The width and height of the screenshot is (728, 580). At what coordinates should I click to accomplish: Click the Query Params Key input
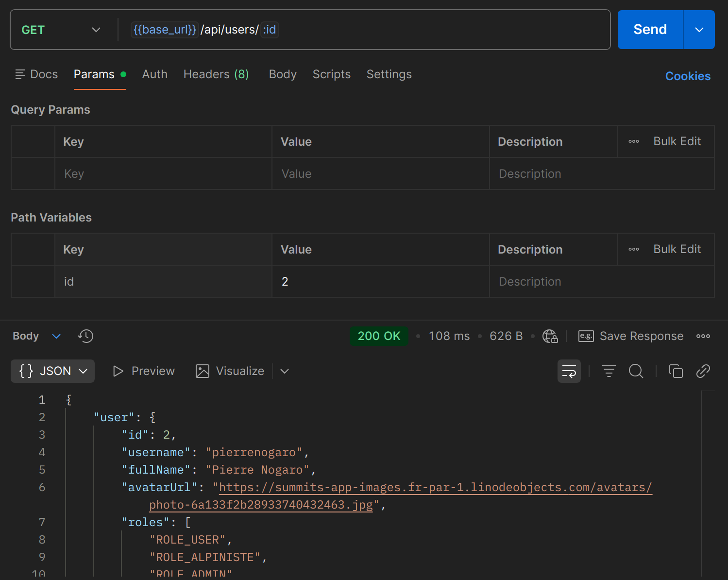coord(163,173)
